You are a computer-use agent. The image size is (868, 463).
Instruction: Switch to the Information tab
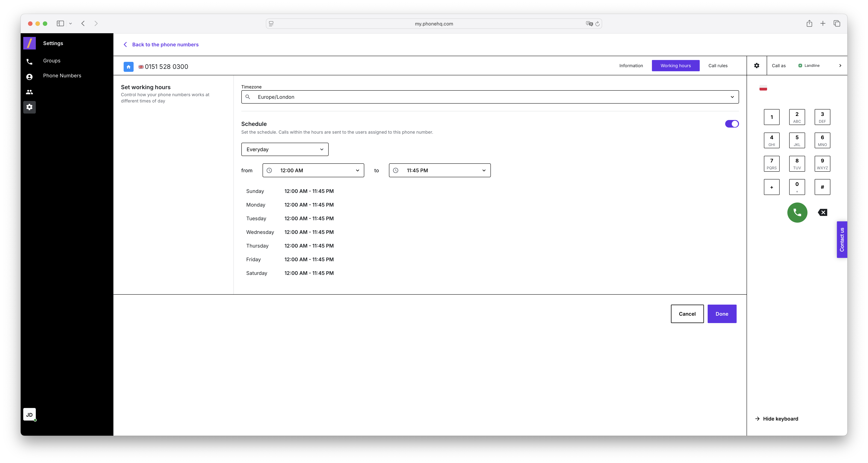[x=631, y=66]
